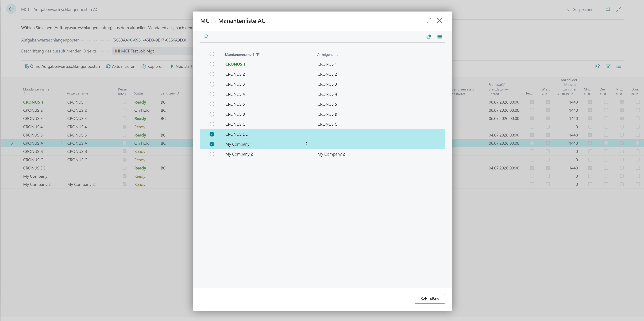
Task: Open page in new window icon
Action: [608, 9]
